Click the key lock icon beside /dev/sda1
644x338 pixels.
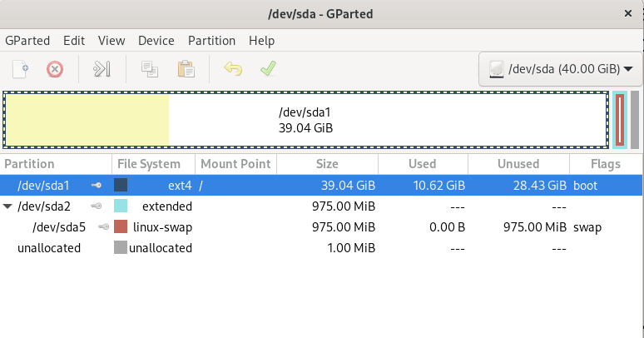(97, 186)
